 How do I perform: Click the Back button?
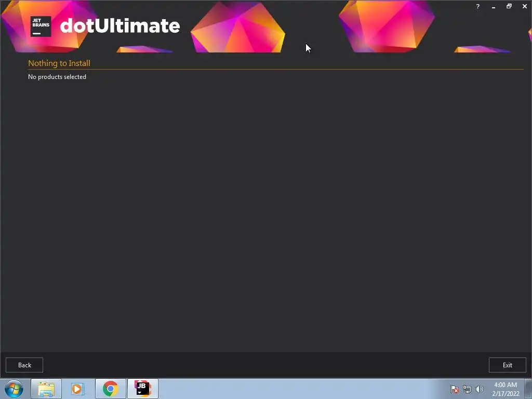24,365
